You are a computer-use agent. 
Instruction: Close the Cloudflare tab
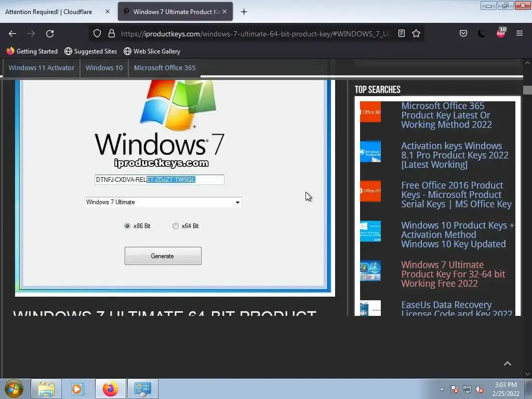click(107, 11)
